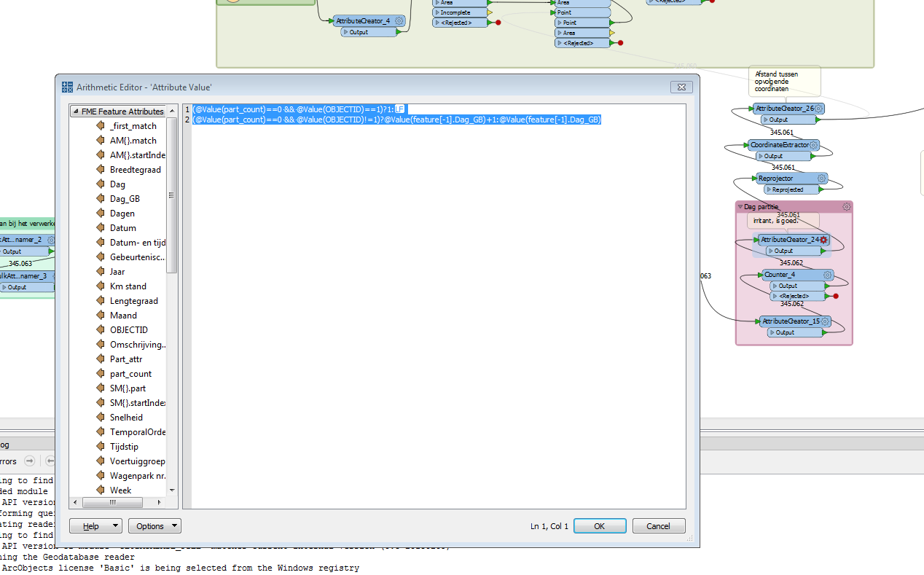Image resolution: width=924 pixels, height=575 pixels.
Task: Click the right-arrow icon in log toolbar
Action: [x=30, y=461]
